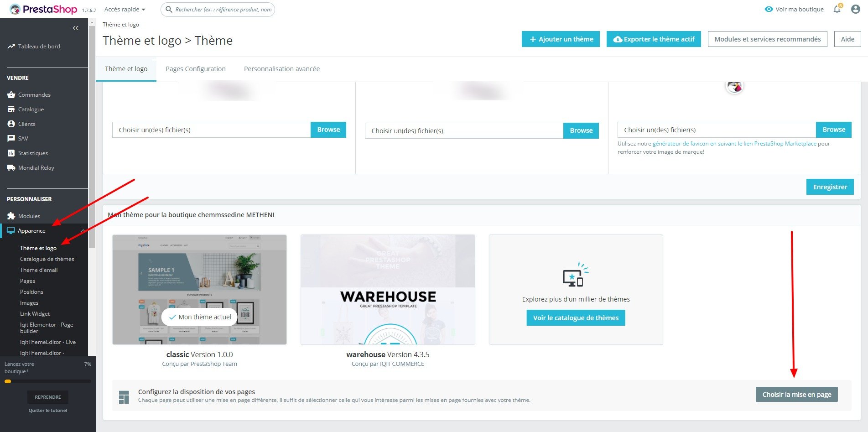Screen dimensions: 868x432
Task: Click Ajouter un thème button
Action: click(561, 39)
